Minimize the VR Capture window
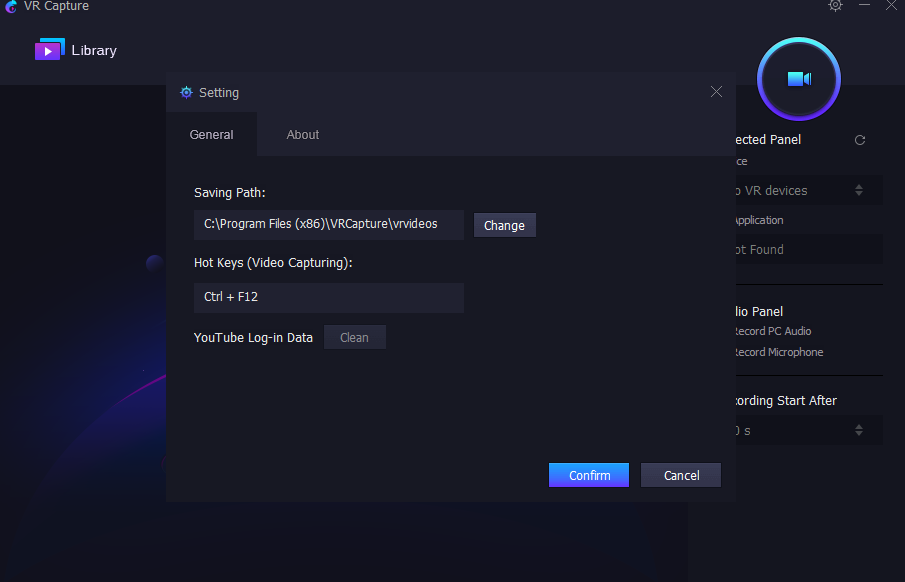This screenshot has height=582, width=905. [864, 5]
